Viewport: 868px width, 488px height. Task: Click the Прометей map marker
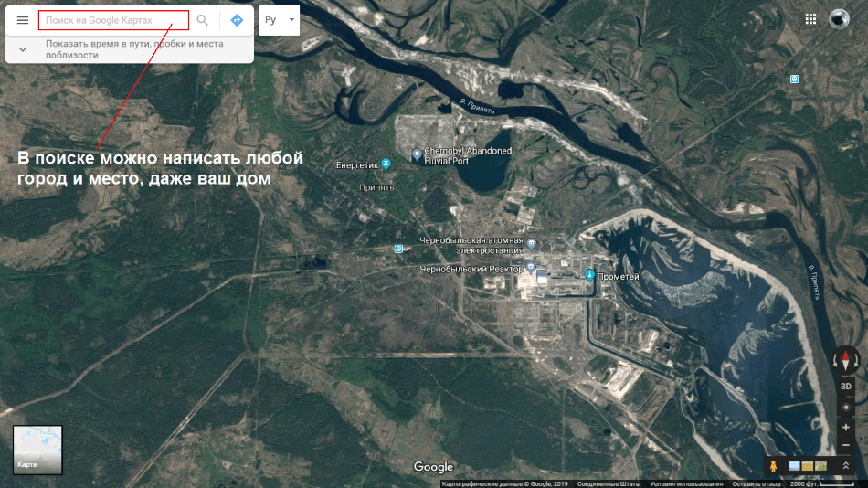(590, 275)
